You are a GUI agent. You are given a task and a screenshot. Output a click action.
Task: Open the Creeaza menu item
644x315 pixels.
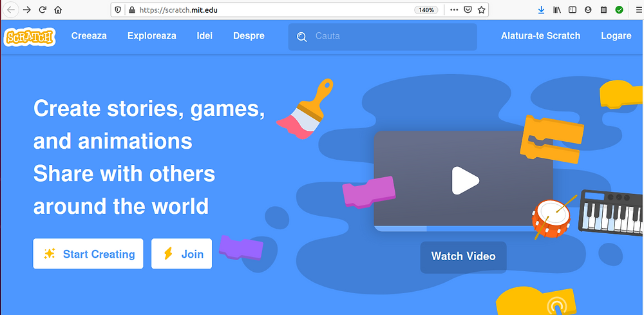[89, 36]
